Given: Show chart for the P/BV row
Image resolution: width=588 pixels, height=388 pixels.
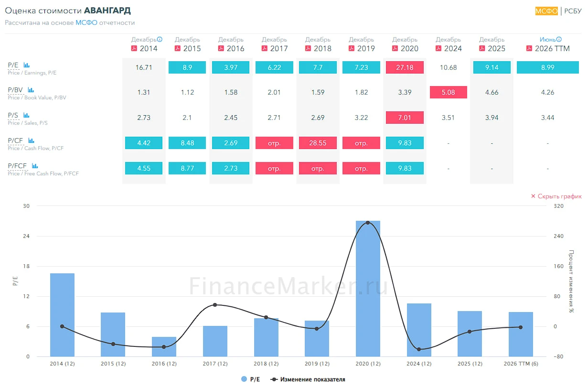Looking at the screenshot, I should point(31,90).
